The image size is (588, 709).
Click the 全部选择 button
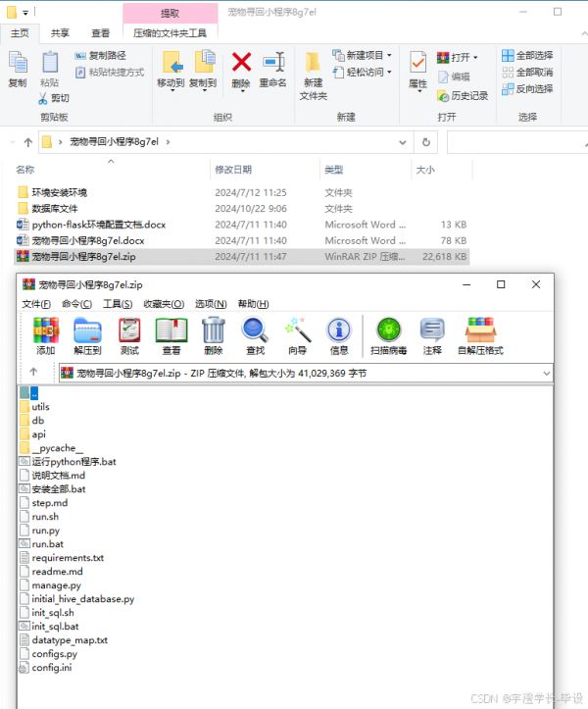527,56
